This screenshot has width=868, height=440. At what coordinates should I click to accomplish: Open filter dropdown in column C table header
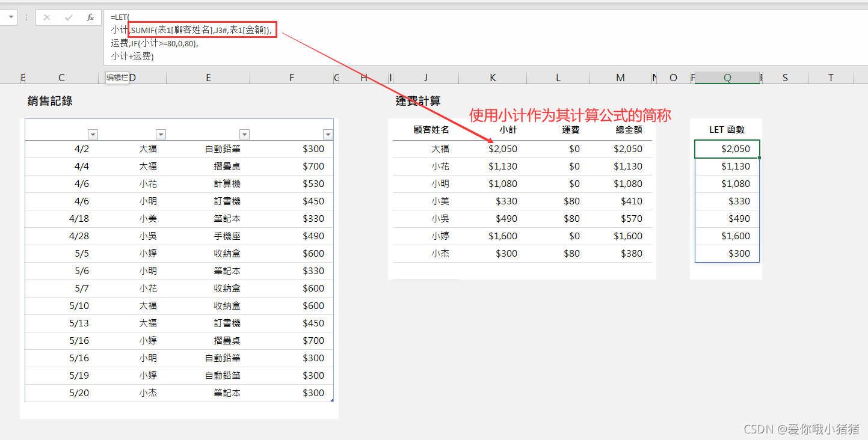pyautogui.click(x=93, y=134)
